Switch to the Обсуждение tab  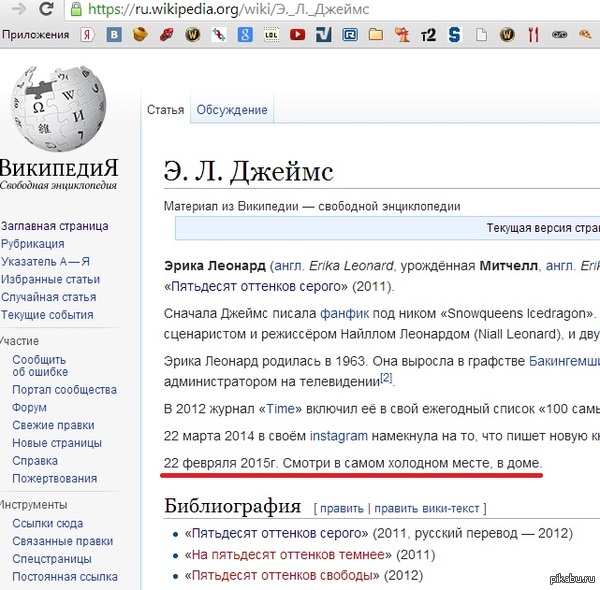232,110
